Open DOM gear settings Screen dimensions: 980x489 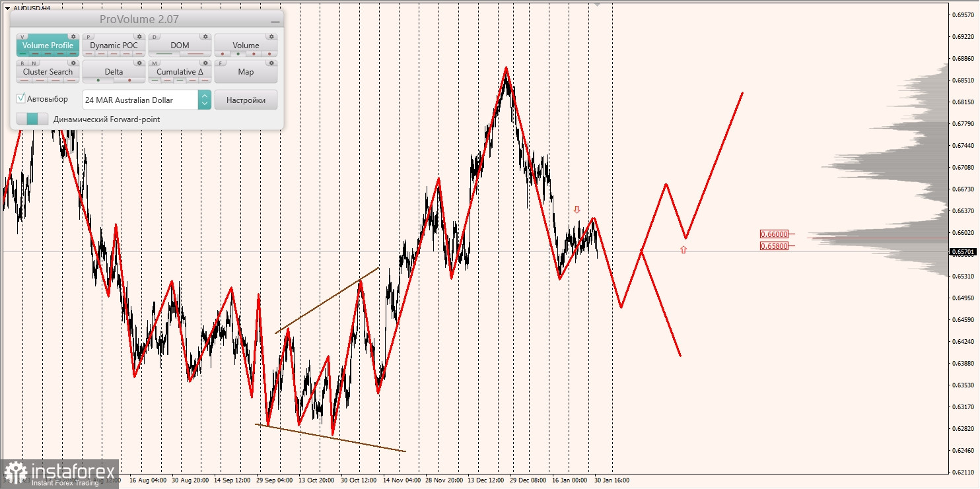205,36
